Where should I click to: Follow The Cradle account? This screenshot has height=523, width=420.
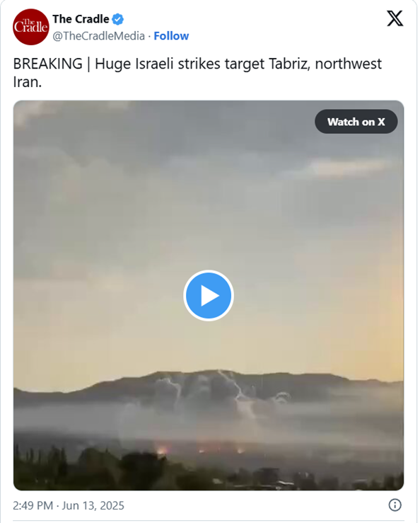171,35
